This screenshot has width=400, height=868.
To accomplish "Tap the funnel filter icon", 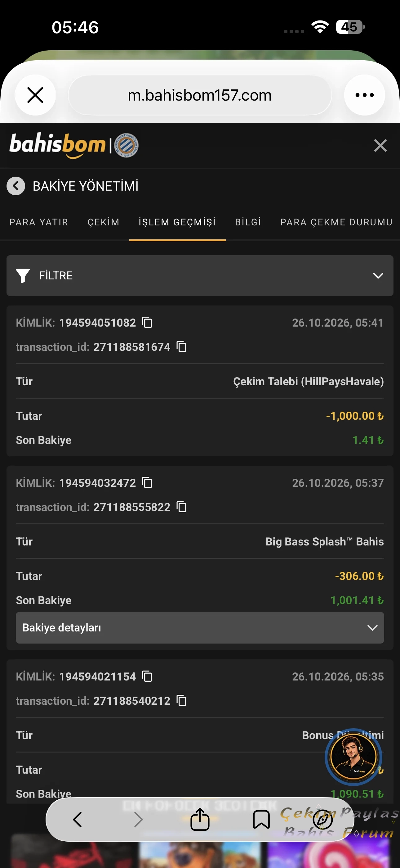I will (x=23, y=276).
